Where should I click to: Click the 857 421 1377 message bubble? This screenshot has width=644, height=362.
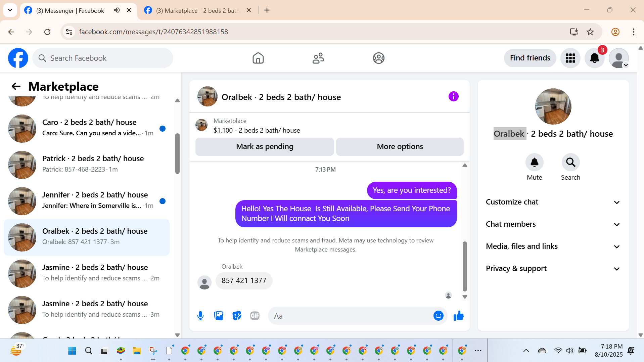[x=244, y=281]
